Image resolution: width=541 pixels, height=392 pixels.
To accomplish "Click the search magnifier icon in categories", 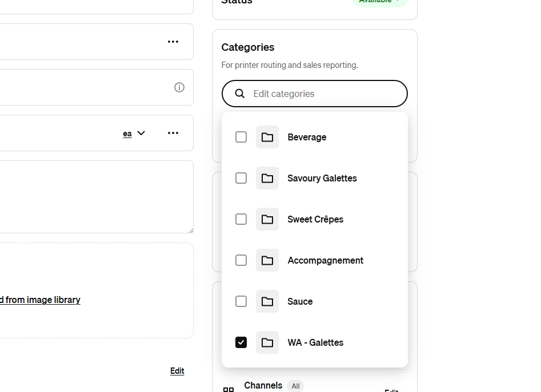I will click(x=240, y=94).
